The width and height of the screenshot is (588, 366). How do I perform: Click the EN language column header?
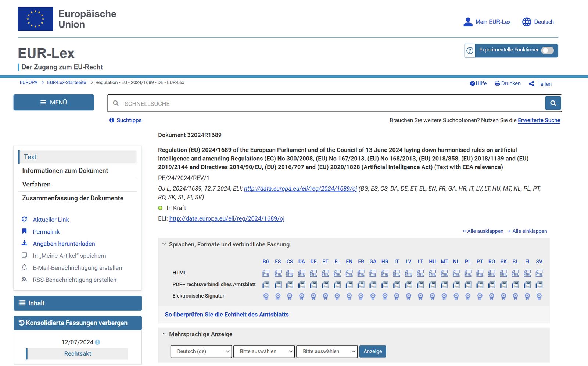[349, 262]
